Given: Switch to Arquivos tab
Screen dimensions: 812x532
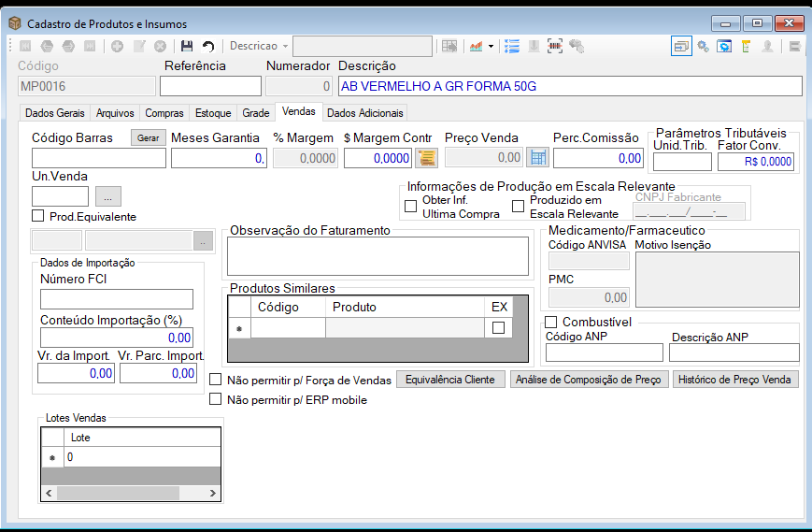Looking at the screenshot, I should [115, 113].
